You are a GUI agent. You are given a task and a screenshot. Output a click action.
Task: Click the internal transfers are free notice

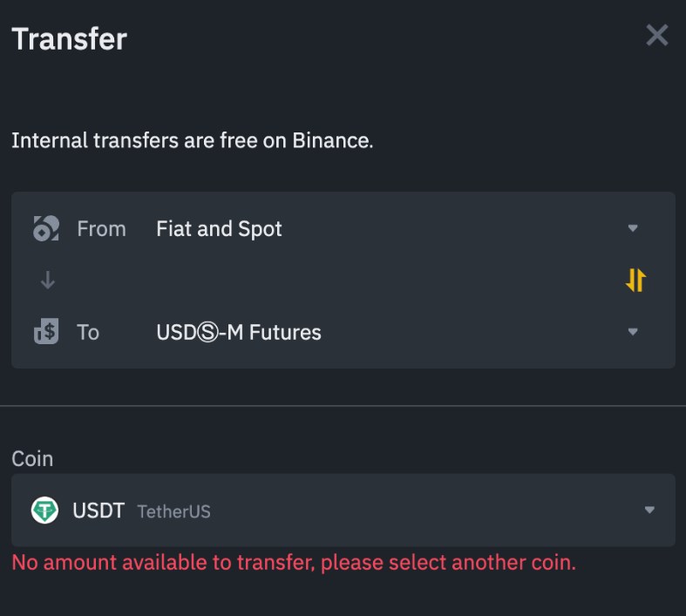click(x=192, y=140)
